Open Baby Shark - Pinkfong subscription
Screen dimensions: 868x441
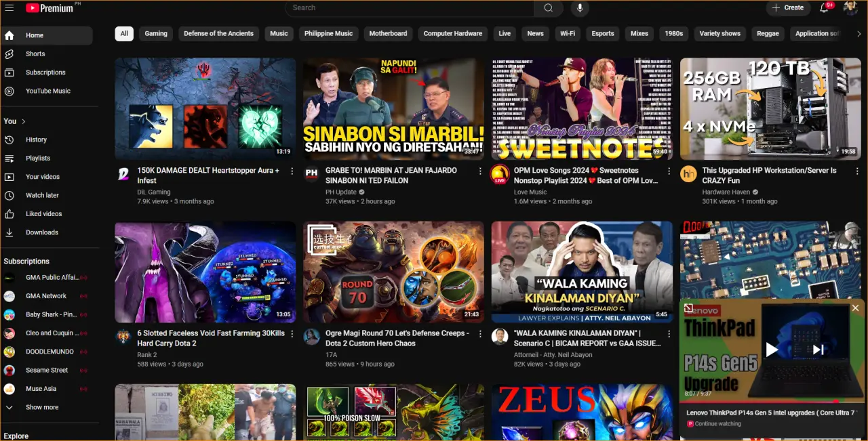[47, 314]
